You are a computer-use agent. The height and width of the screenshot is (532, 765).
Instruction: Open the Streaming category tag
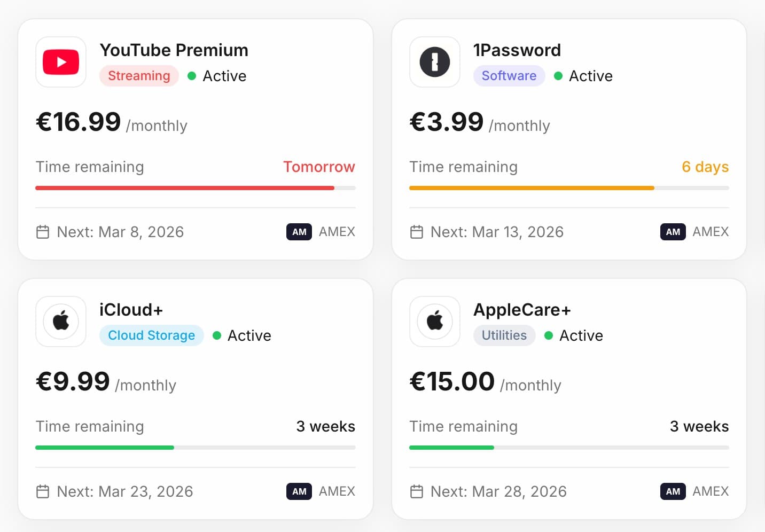coord(139,76)
